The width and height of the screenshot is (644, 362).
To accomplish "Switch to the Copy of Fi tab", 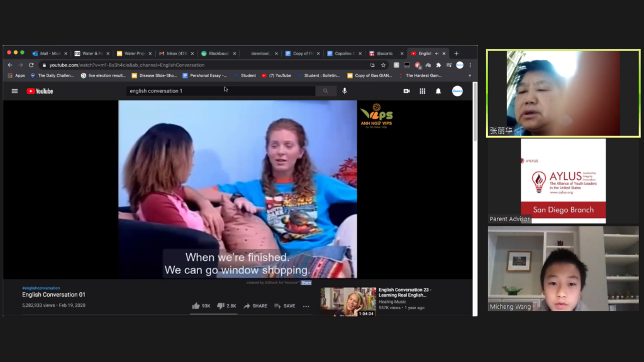I will pyautogui.click(x=303, y=53).
